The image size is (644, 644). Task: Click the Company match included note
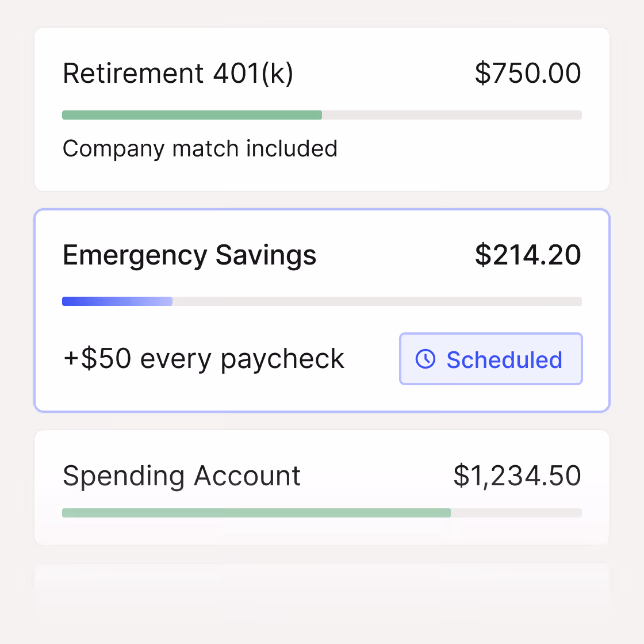[200, 148]
